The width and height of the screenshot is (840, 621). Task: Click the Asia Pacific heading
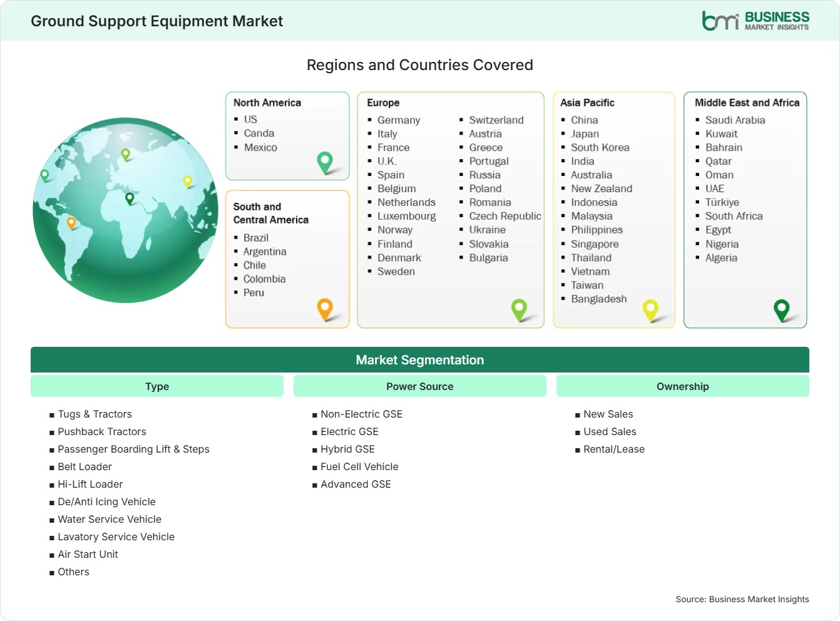click(587, 103)
